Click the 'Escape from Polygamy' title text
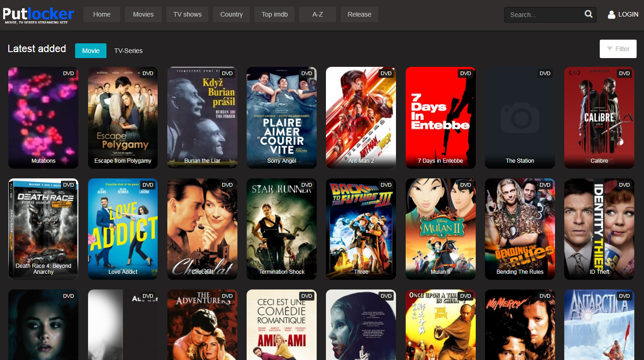 (123, 161)
